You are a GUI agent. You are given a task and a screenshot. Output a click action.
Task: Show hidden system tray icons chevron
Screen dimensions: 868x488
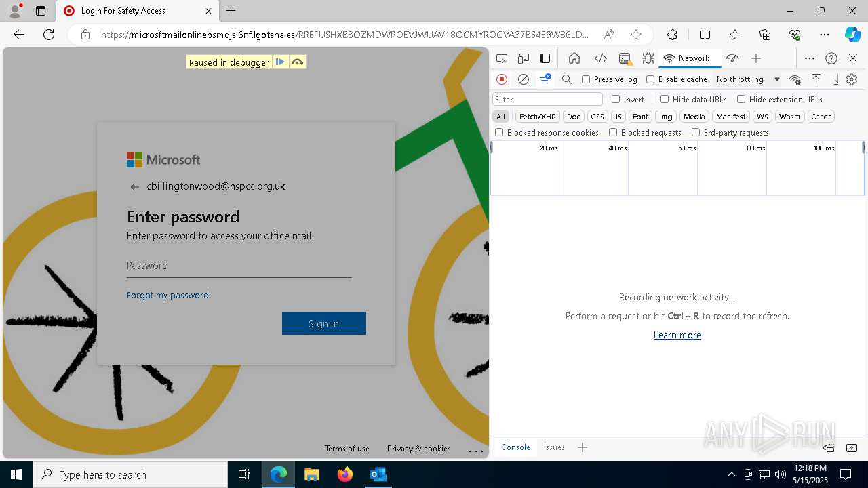coord(731,474)
